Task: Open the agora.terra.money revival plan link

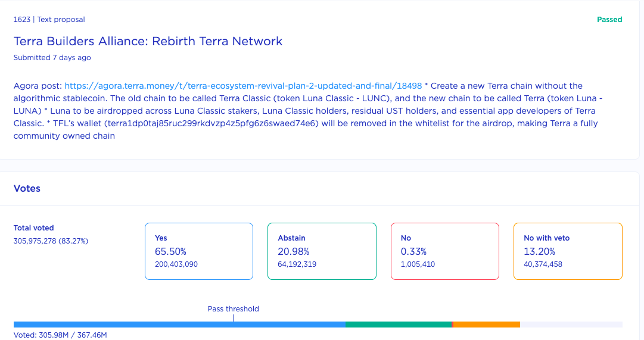Action: tap(243, 86)
